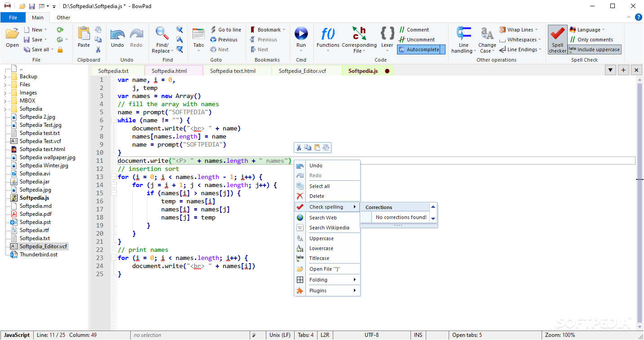Click Go to line in Goto group
Image resolution: width=644 pixels, height=340 pixels.
pos(225,30)
